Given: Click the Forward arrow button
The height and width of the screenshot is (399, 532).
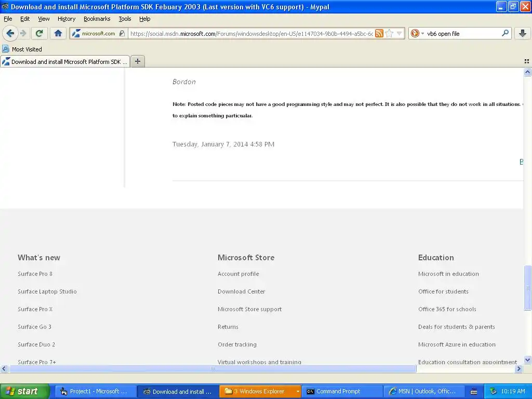Looking at the screenshot, I should [23, 33].
